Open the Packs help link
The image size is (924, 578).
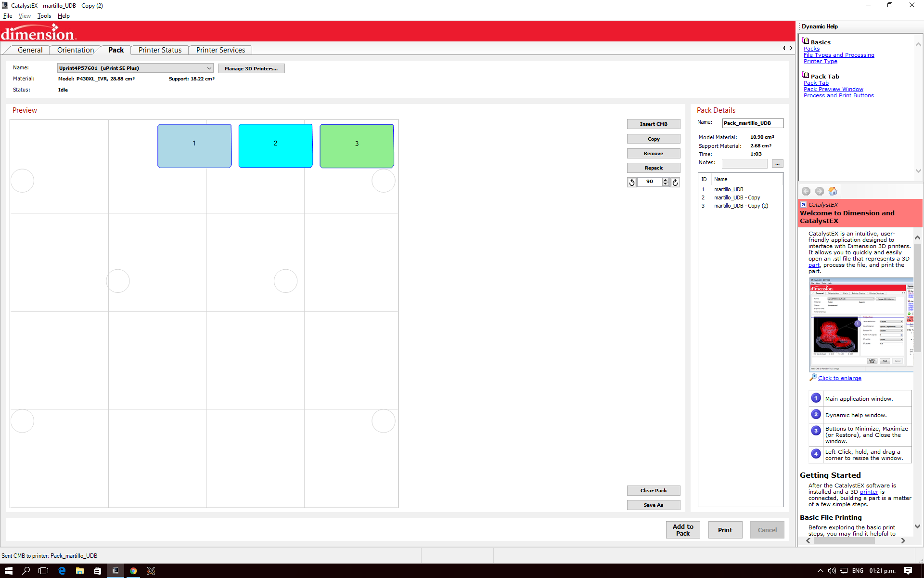point(811,49)
